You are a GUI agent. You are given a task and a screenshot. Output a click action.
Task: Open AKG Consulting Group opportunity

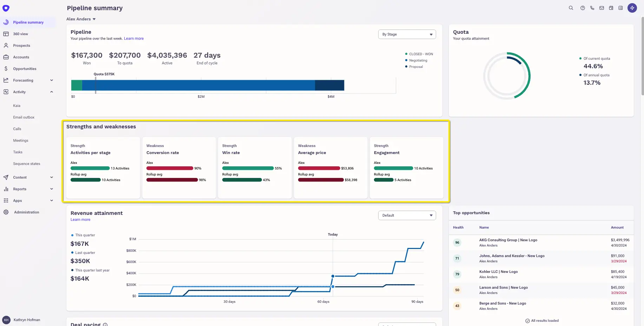(508, 240)
